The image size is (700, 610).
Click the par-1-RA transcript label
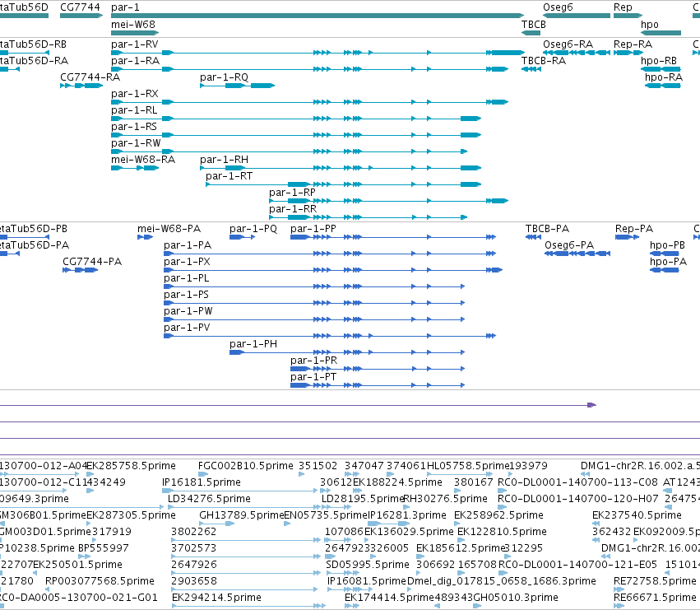pyautogui.click(x=135, y=61)
